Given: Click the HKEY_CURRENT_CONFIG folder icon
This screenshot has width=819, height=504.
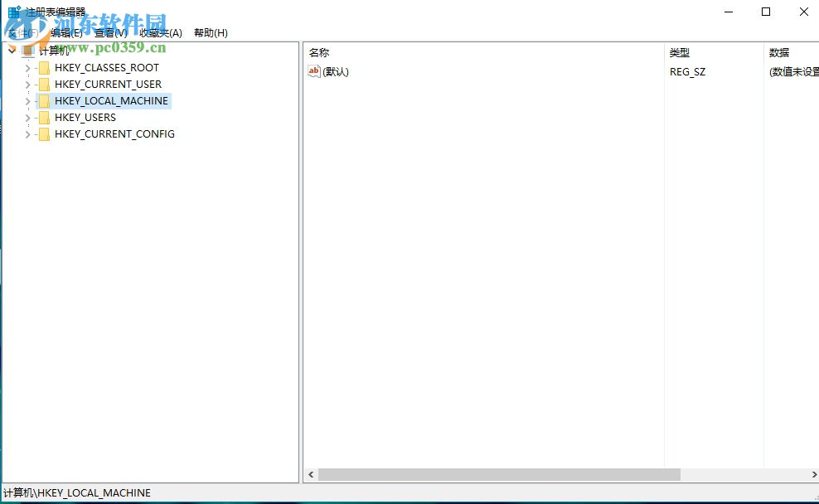Looking at the screenshot, I should click(44, 134).
